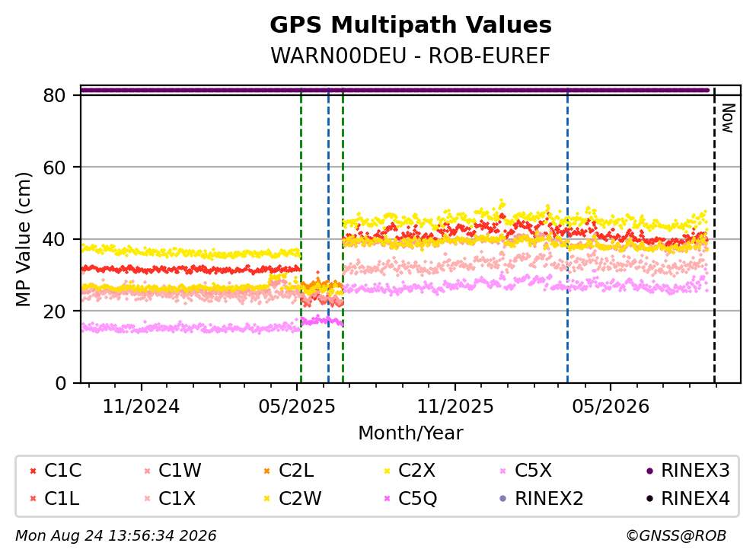756x559 pixels.
Task: Click the C2X yellow legend marker
Action: (387, 471)
